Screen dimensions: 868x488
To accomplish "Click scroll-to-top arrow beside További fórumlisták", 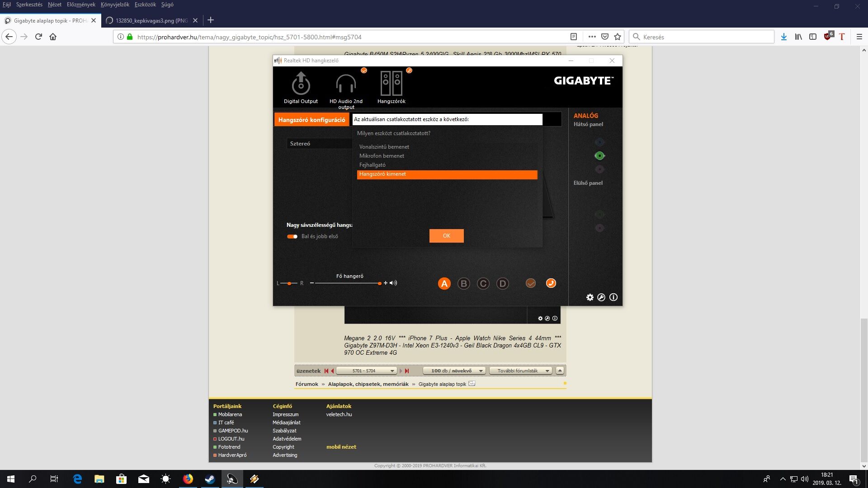I will 560,371.
